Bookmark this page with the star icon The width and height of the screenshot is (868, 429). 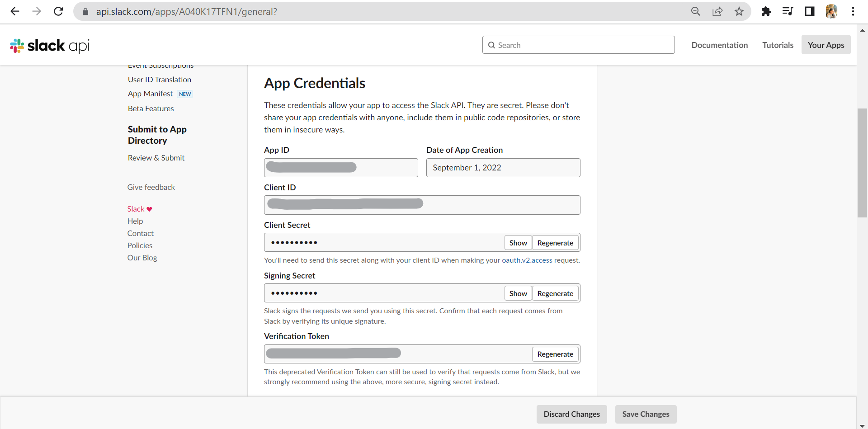coord(739,11)
